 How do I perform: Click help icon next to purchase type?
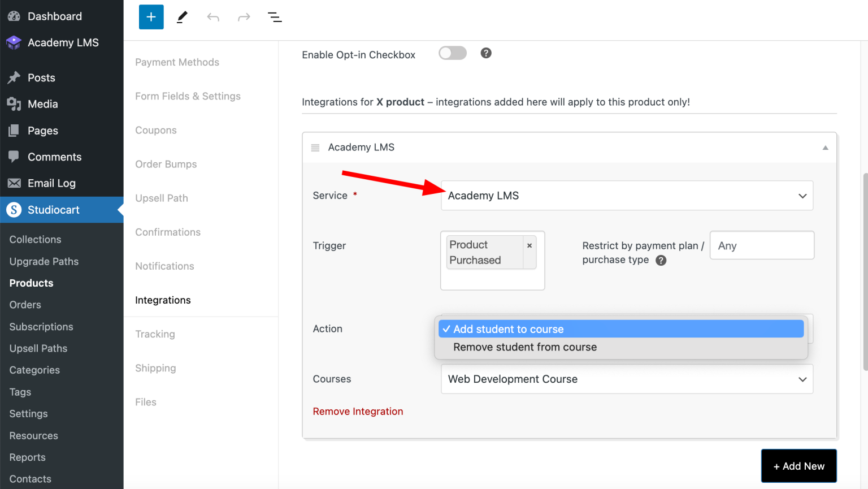pyautogui.click(x=661, y=261)
